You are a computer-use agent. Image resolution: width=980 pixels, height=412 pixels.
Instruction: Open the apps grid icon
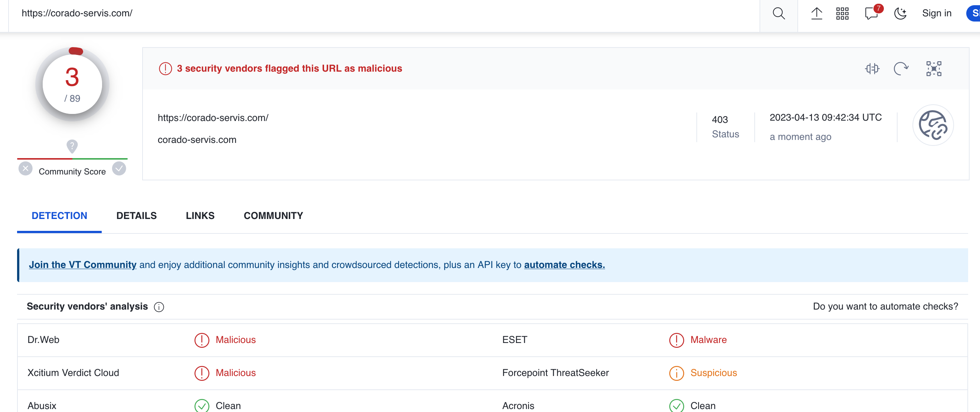[842, 14]
